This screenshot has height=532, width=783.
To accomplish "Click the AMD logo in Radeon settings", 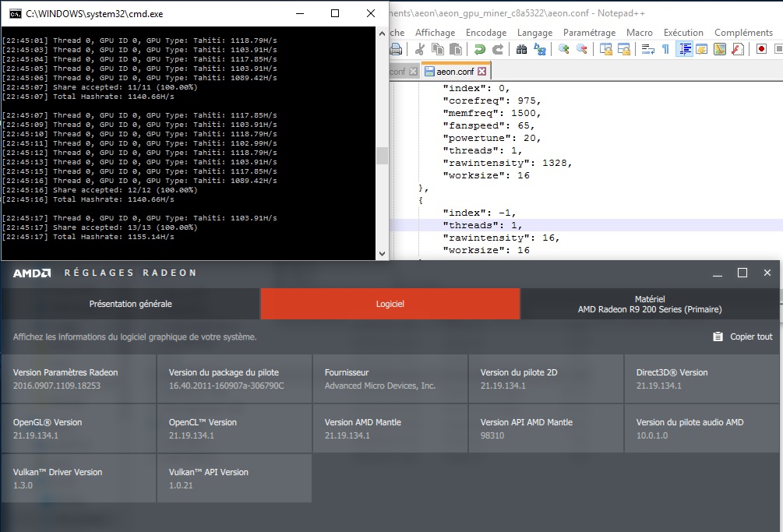I will [32, 273].
